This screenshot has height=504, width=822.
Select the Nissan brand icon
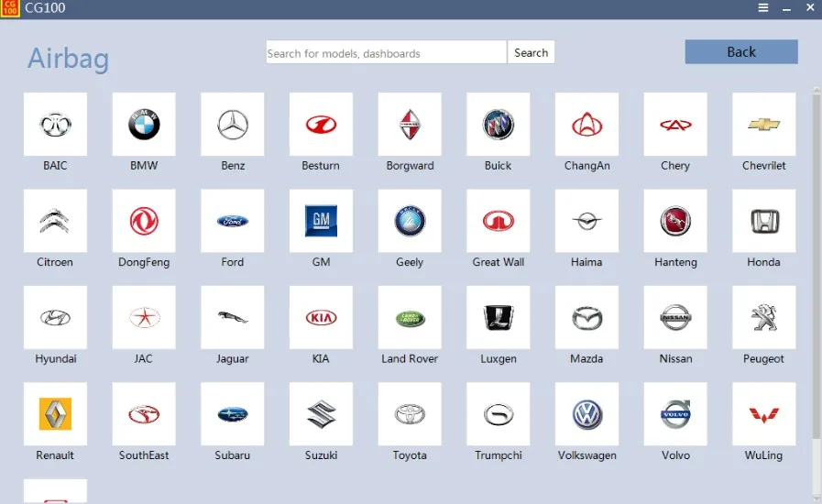point(675,317)
